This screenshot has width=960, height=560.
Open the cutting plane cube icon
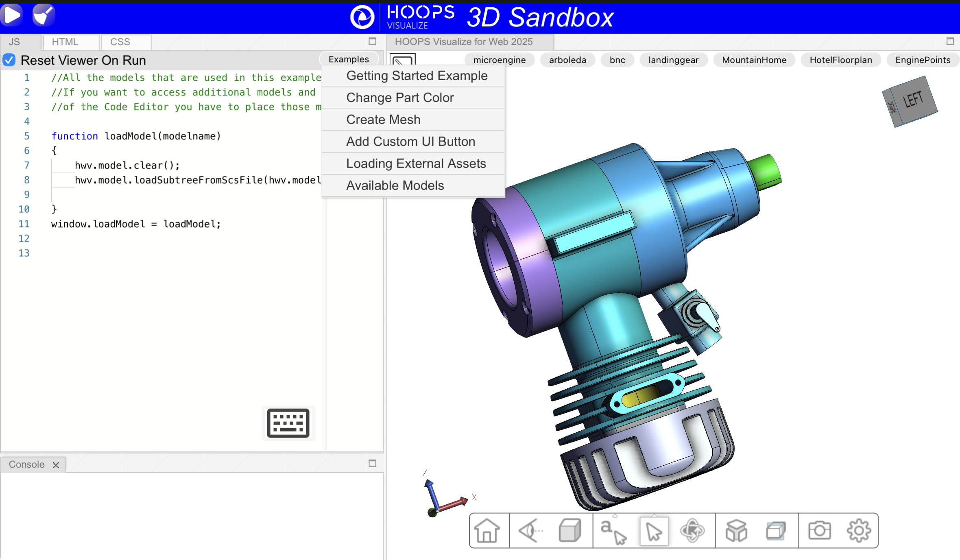[775, 531]
